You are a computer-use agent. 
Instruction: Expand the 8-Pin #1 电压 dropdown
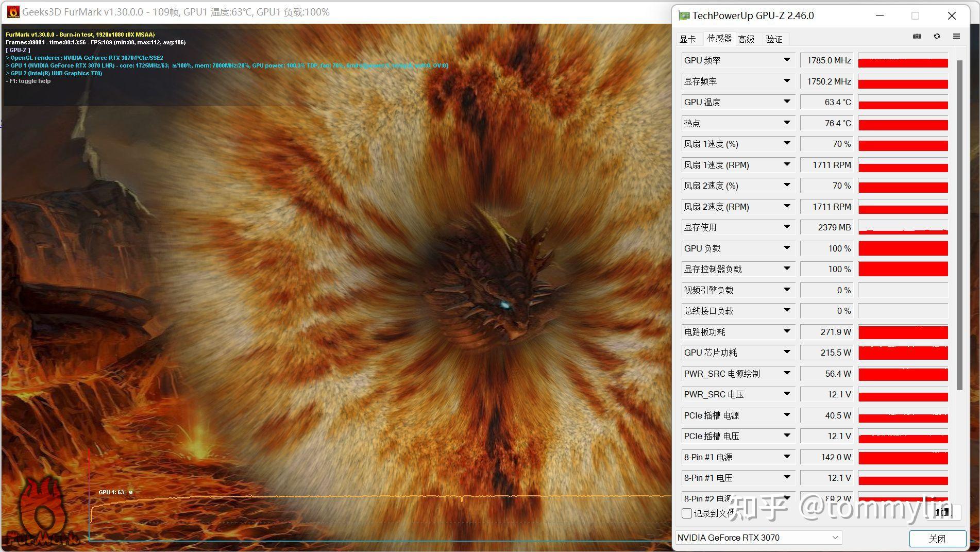point(787,478)
